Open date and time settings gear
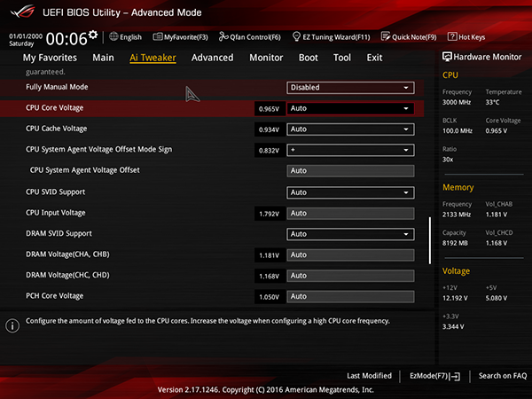 tap(92, 35)
